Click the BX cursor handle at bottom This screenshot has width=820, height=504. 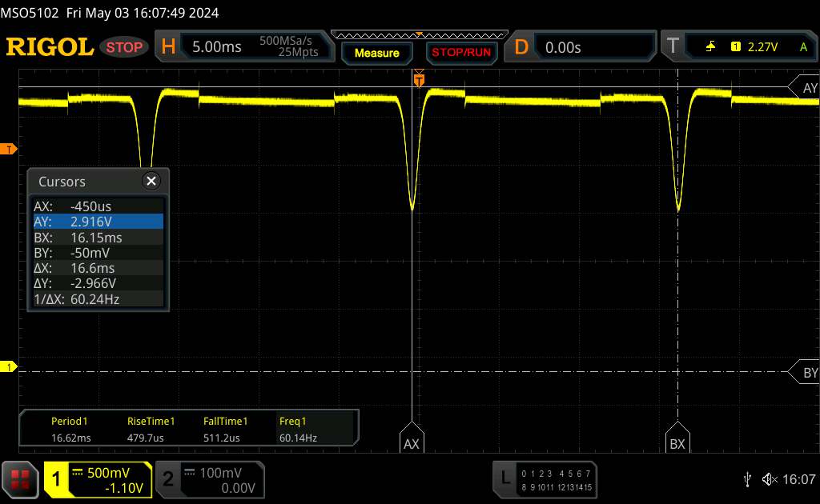677,438
